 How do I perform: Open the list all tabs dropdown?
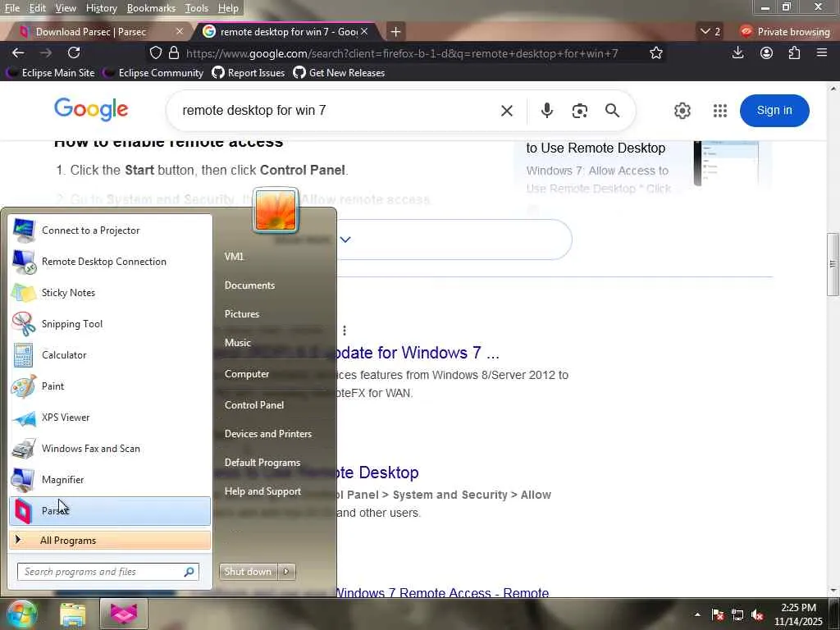(710, 32)
